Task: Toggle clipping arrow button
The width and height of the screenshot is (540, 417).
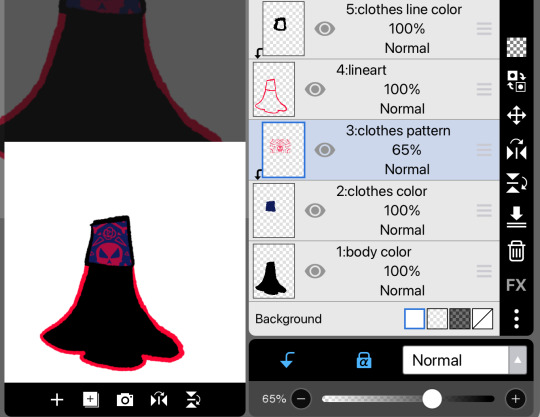Action: tap(287, 360)
